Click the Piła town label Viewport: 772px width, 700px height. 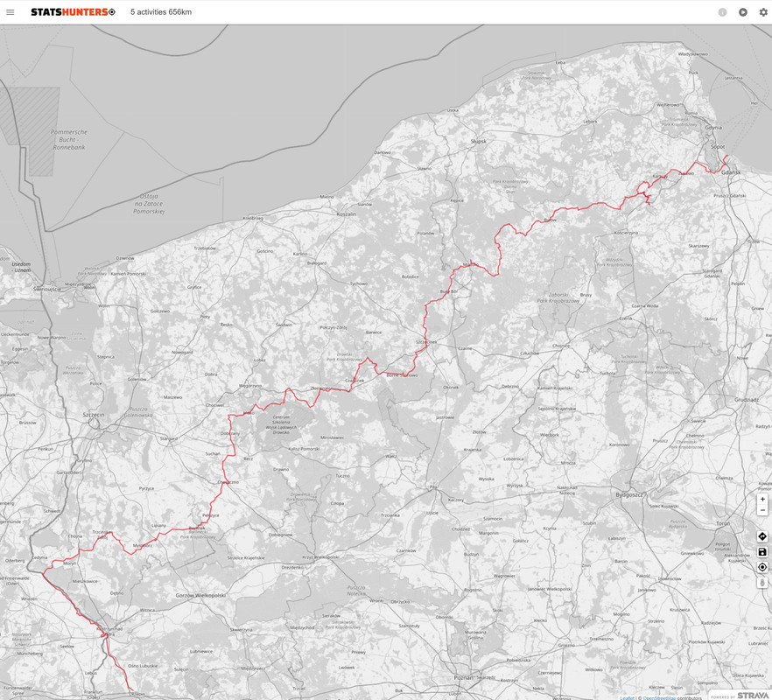[x=433, y=486]
